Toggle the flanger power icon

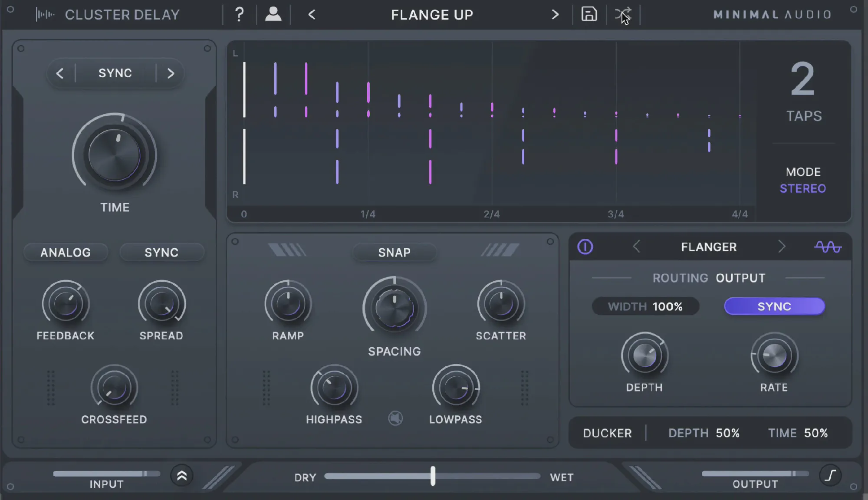tap(585, 247)
